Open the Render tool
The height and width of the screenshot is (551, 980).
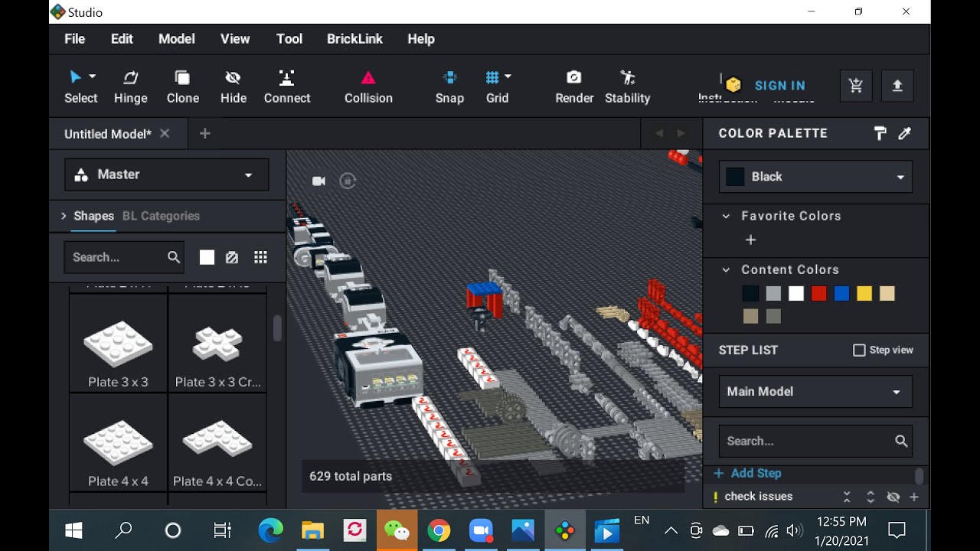pos(574,86)
